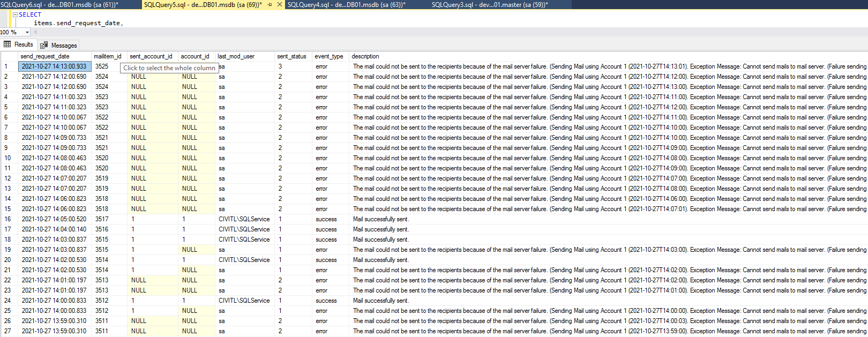Select the account_id column header

pyautogui.click(x=197, y=56)
